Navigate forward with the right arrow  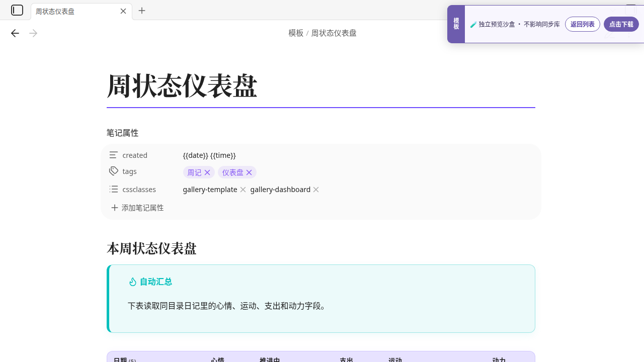coord(33,33)
